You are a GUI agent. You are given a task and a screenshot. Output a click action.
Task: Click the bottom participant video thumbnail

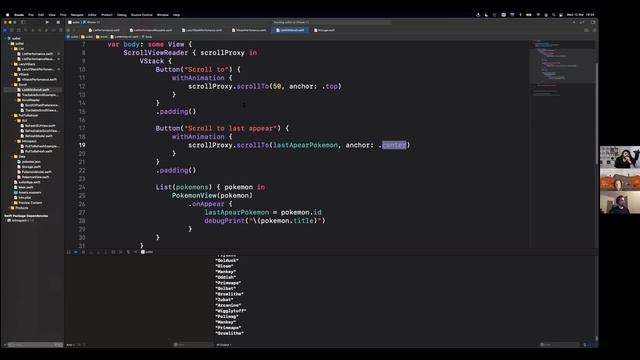click(620, 203)
